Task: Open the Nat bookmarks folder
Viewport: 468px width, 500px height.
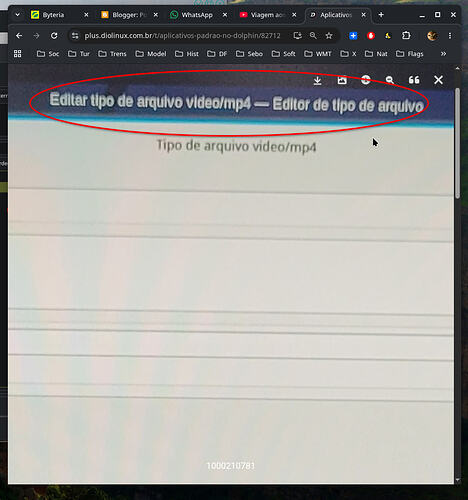Action: point(376,54)
